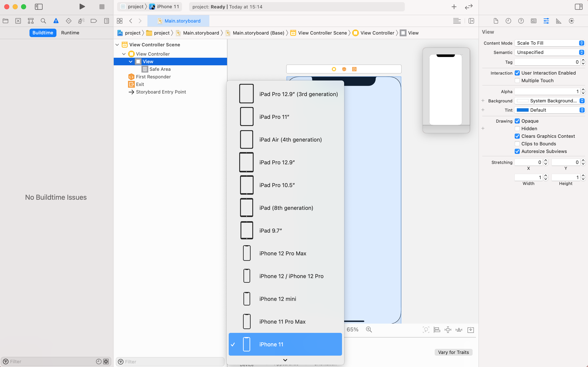The width and height of the screenshot is (588, 367).
Task: Open the Find navigator magnifier icon
Action: (43, 21)
